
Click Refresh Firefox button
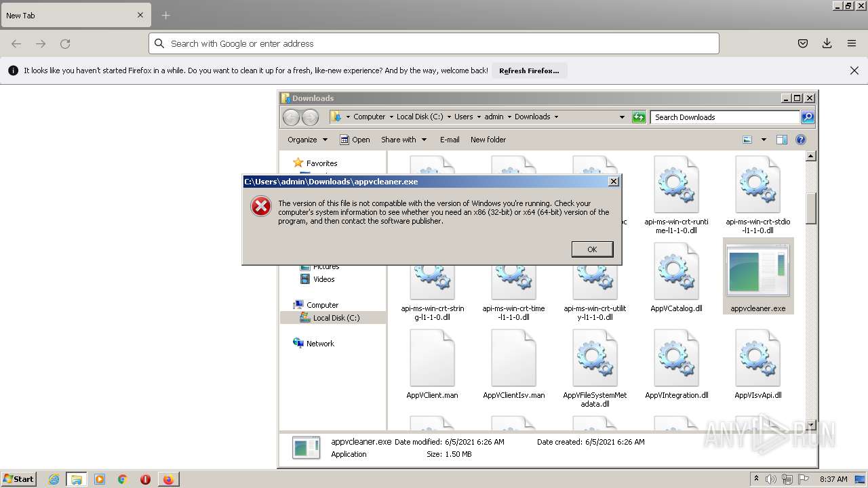point(529,70)
